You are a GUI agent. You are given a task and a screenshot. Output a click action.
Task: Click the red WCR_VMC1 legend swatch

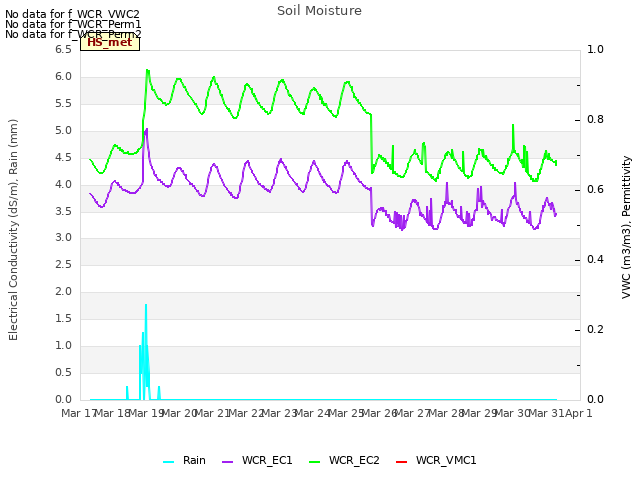(402, 462)
